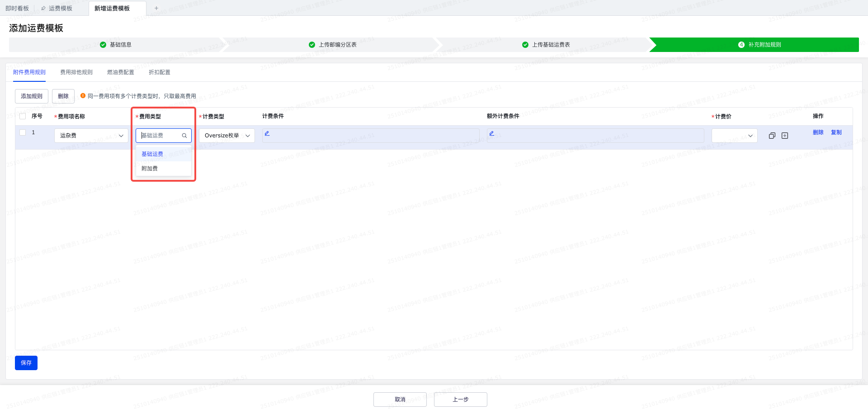Select 基础运费 option in the list
This screenshot has width=868, height=414.
point(164,154)
